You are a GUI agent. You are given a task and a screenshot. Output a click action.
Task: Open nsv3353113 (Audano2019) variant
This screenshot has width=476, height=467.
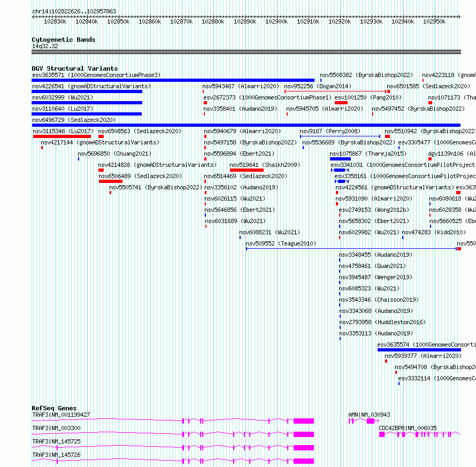[x=376, y=333]
